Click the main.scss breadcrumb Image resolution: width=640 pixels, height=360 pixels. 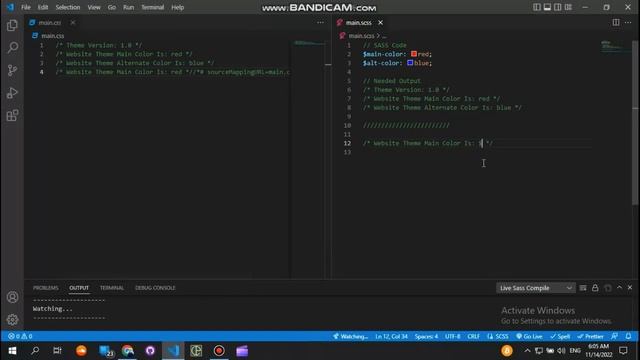(x=361, y=36)
